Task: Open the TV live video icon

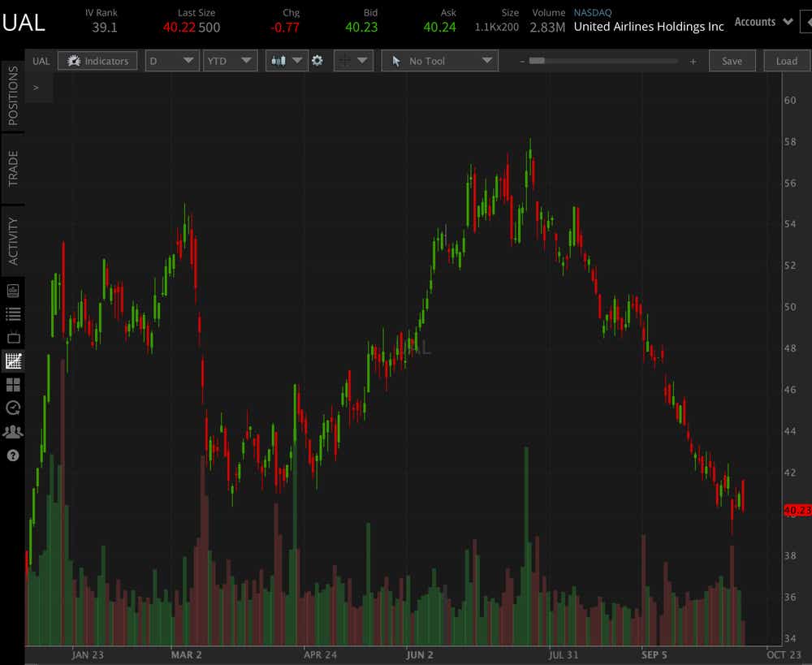Action: (x=13, y=337)
